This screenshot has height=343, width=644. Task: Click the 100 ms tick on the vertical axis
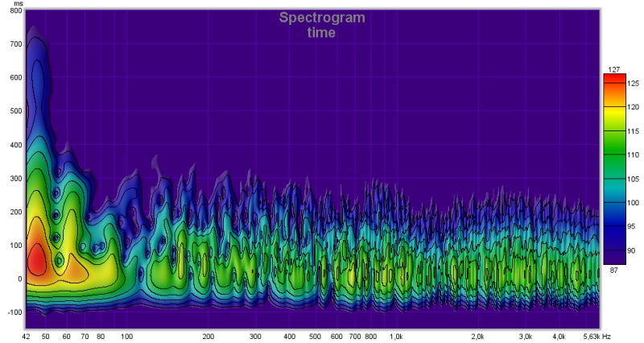(15, 246)
